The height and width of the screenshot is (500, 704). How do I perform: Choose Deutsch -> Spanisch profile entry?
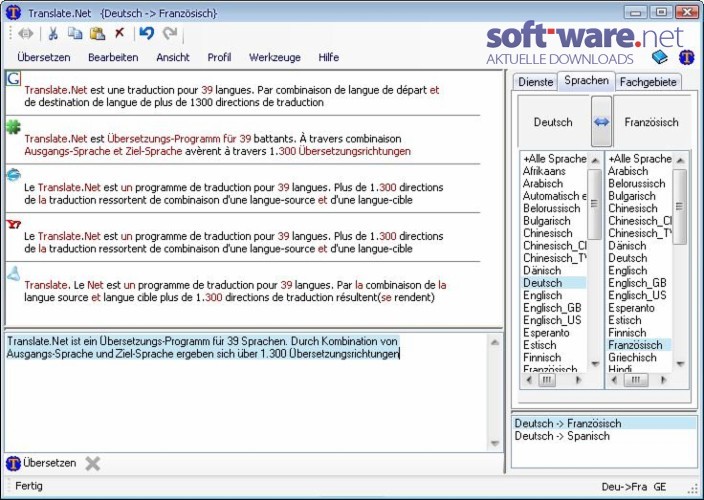[604, 436]
